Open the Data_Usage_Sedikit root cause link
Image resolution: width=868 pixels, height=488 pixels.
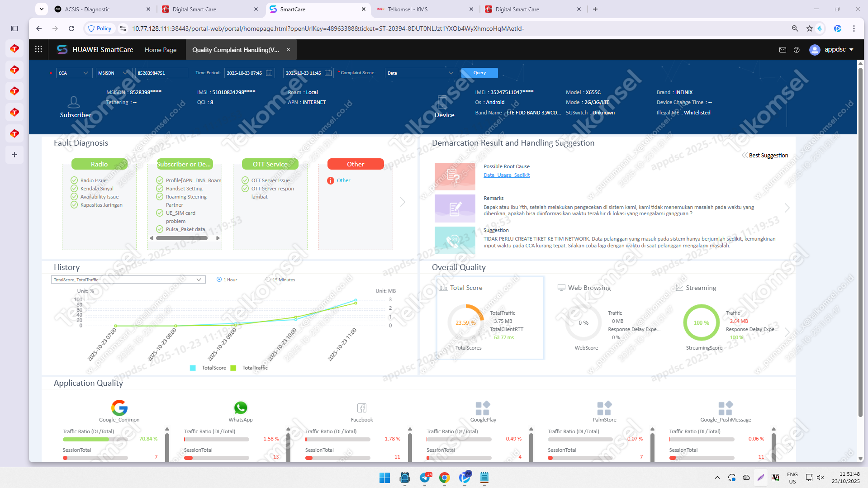(x=507, y=175)
